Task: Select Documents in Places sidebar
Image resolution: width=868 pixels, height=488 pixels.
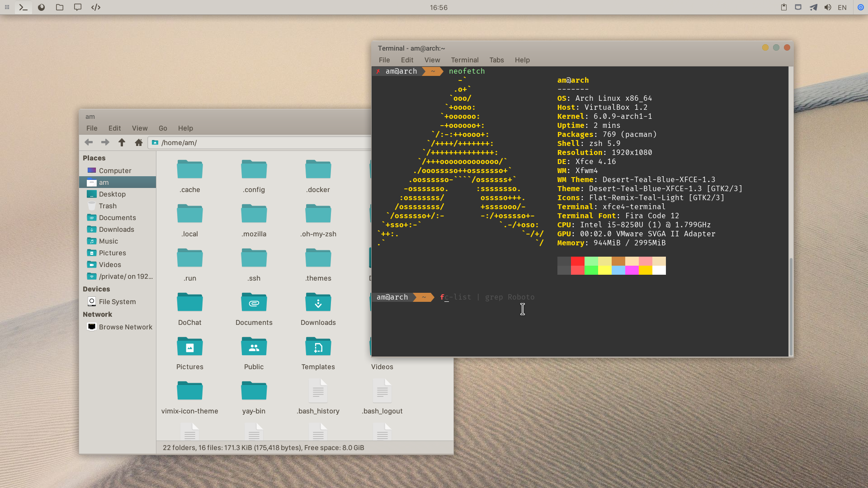Action: click(118, 217)
